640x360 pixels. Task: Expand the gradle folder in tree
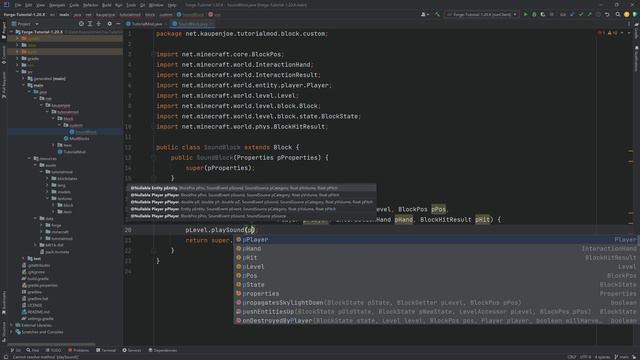click(x=18, y=58)
